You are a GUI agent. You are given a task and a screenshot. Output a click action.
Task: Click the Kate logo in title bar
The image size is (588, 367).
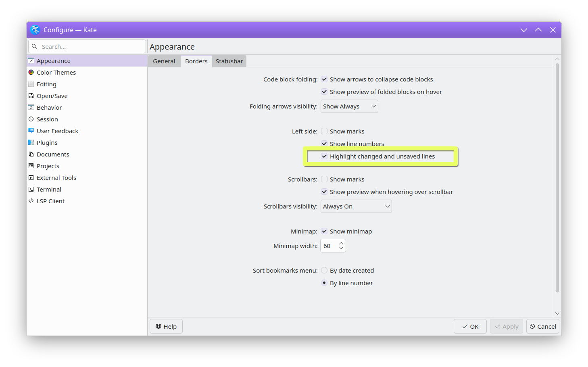pyautogui.click(x=35, y=30)
